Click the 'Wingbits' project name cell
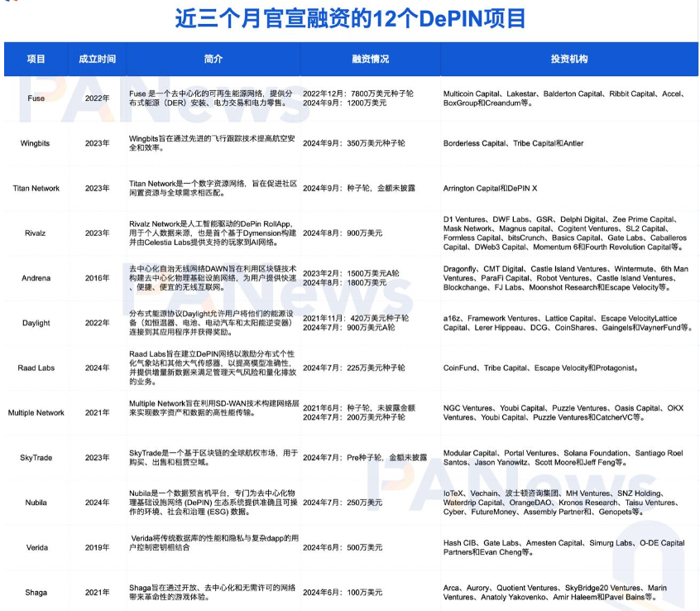The image size is (700, 611). [x=36, y=143]
